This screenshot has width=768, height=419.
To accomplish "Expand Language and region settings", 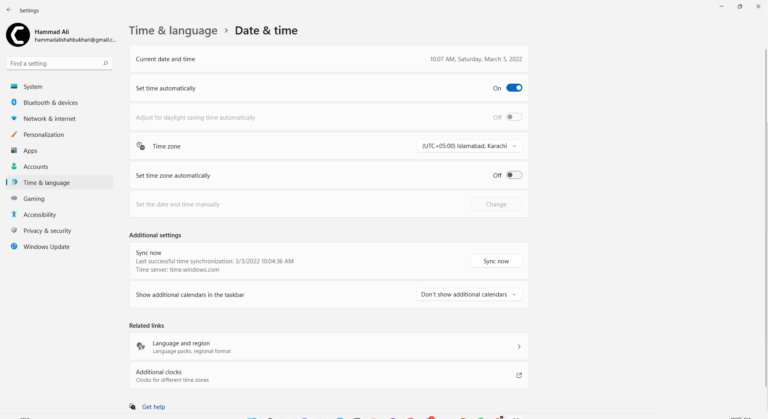I will pos(328,346).
